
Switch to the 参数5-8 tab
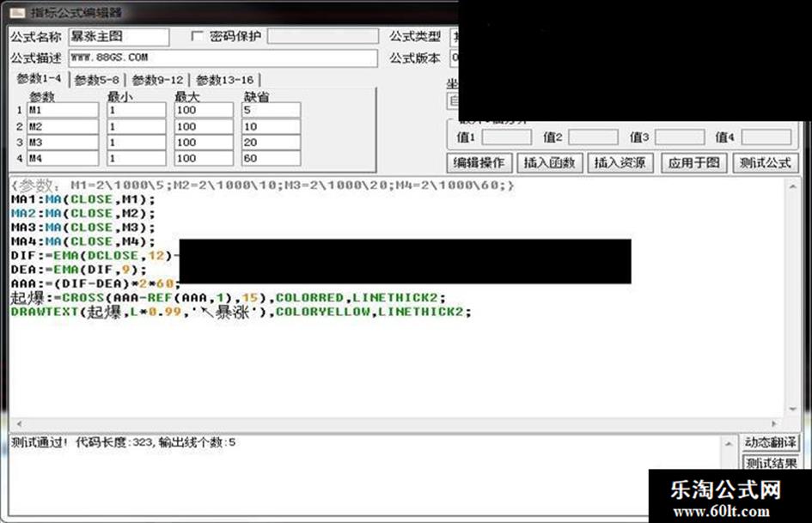click(x=97, y=80)
